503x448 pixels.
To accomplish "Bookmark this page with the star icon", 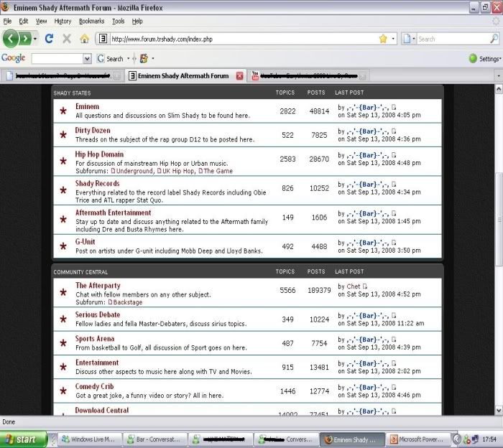I will pyautogui.click(x=383, y=39).
